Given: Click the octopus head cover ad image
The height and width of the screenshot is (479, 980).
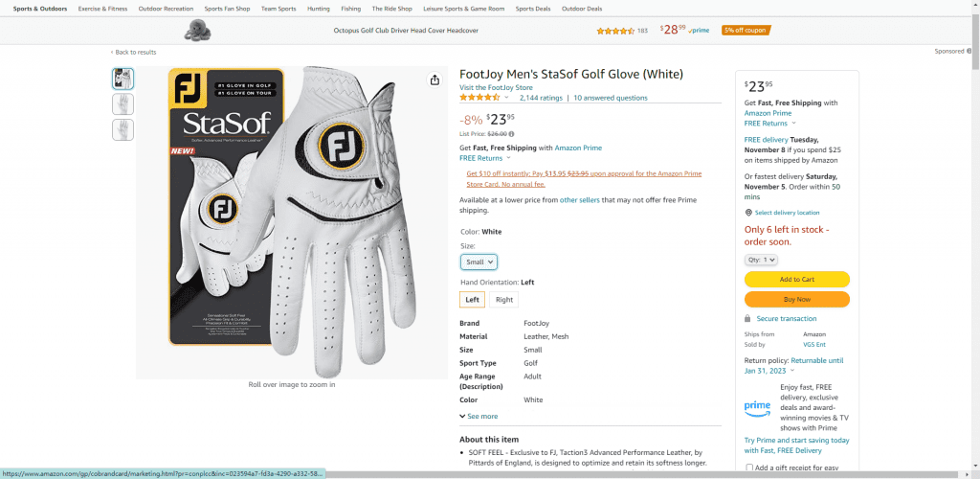Looking at the screenshot, I should tap(198, 30).
